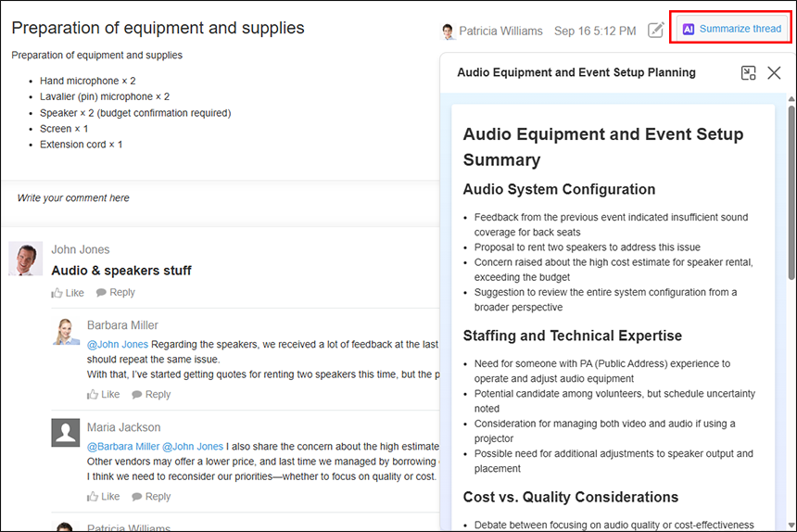
Task: Open John Jones's profile picture
Action: point(26,259)
